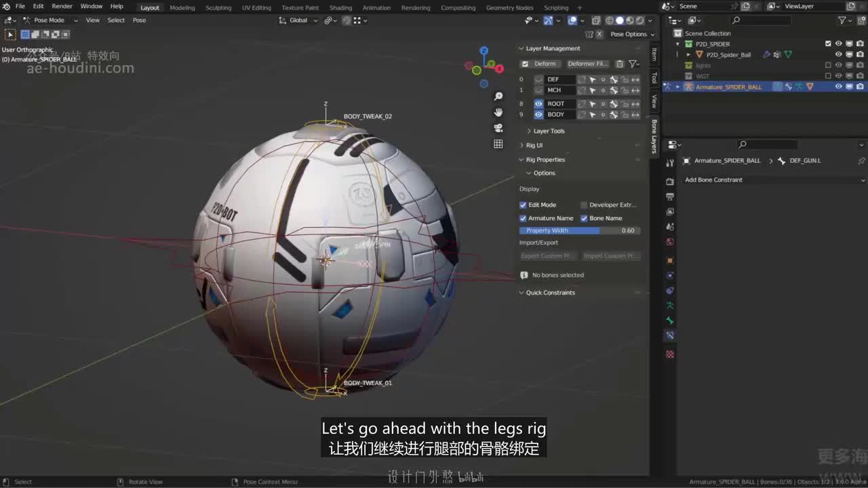Expand Armature_SPIDER_BALL in outliner
This screenshot has width=868, height=488.
click(x=677, y=87)
